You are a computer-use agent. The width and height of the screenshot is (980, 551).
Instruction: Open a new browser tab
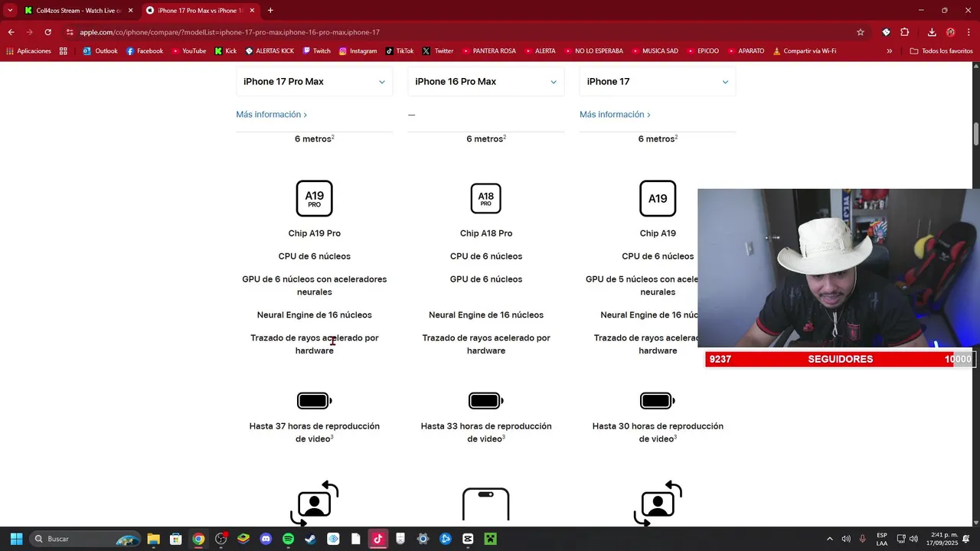[x=270, y=11]
